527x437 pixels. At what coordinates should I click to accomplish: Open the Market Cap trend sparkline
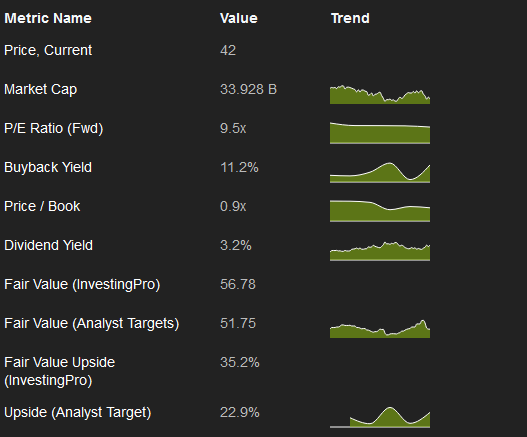[380, 94]
